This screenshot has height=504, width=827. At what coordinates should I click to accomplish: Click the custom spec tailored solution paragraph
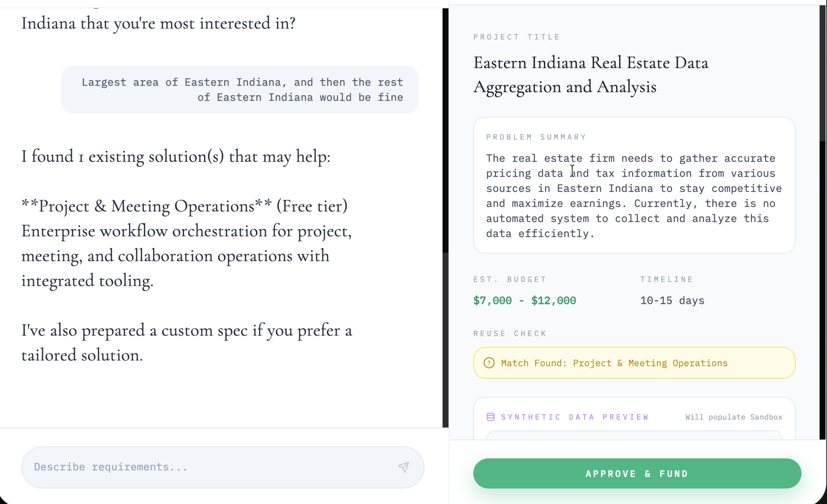pos(187,342)
